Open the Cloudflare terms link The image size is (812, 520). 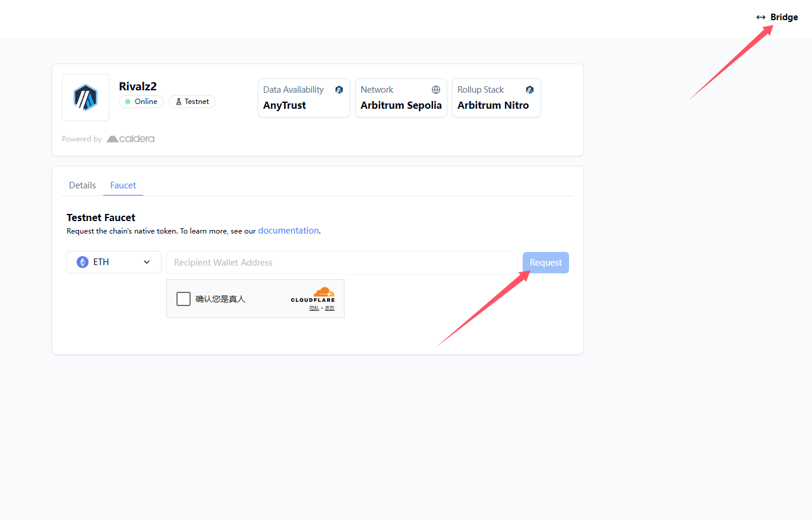330,308
